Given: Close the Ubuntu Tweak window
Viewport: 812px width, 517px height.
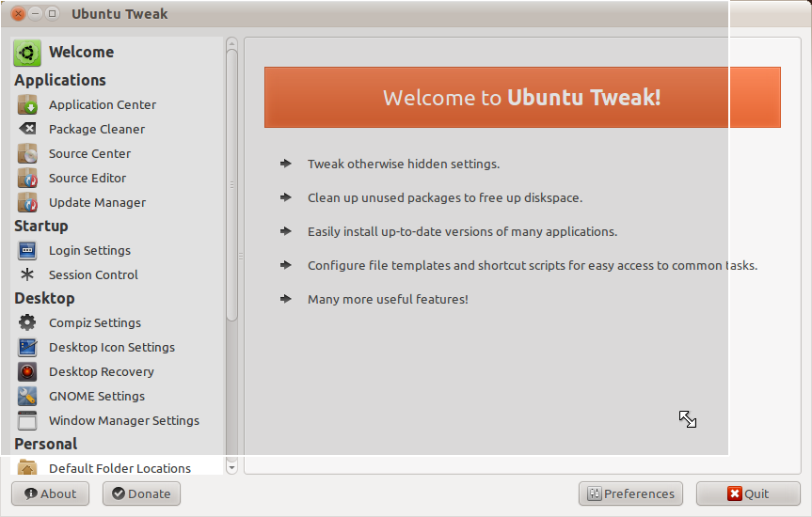Looking at the screenshot, I should tap(18, 13).
